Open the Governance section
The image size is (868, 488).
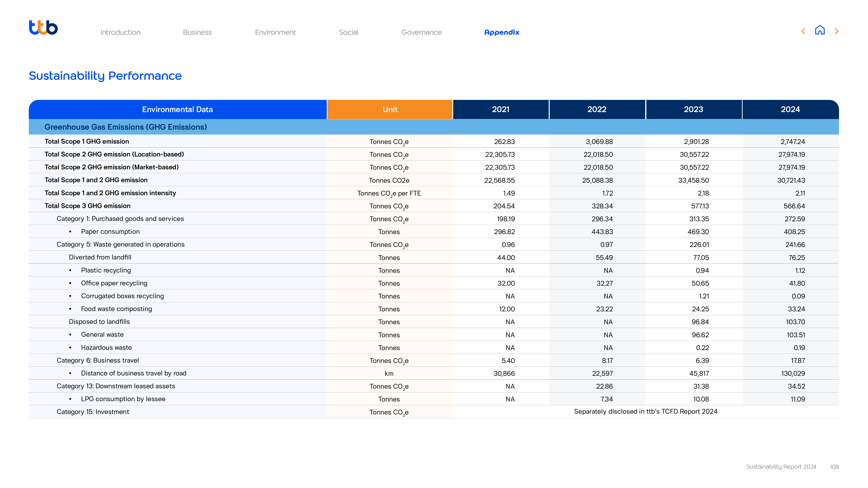(421, 32)
